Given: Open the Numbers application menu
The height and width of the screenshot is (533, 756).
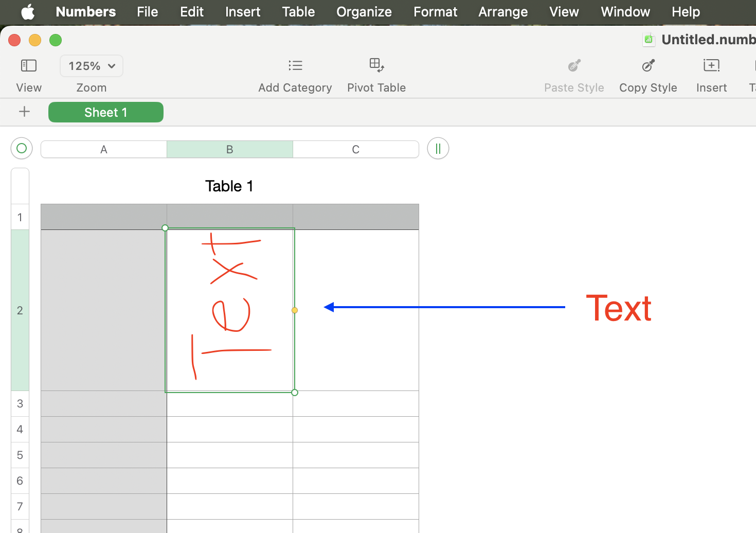Looking at the screenshot, I should click(86, 12).
